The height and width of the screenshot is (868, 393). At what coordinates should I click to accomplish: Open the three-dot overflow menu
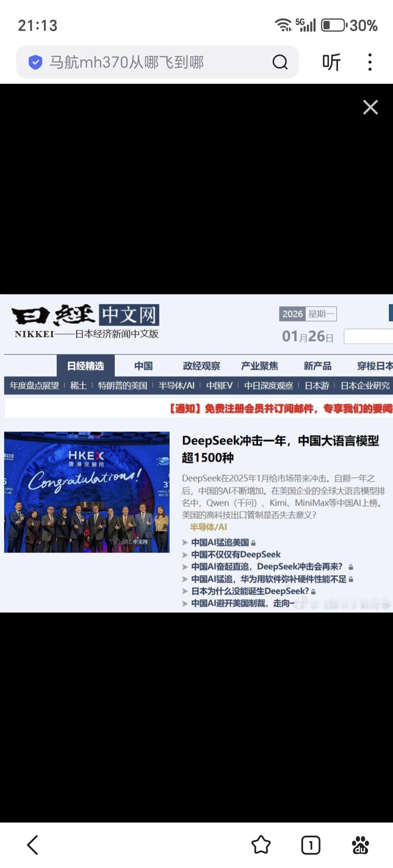coord(370,62)
